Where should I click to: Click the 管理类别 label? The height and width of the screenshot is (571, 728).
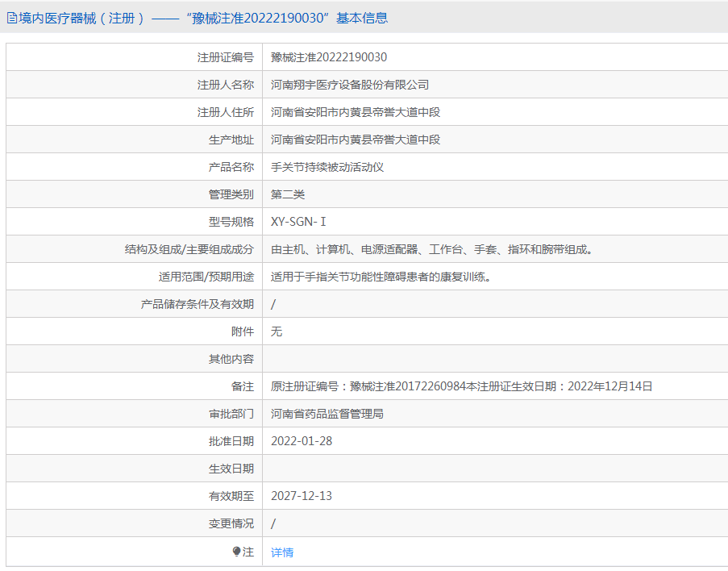coord(231,194)
